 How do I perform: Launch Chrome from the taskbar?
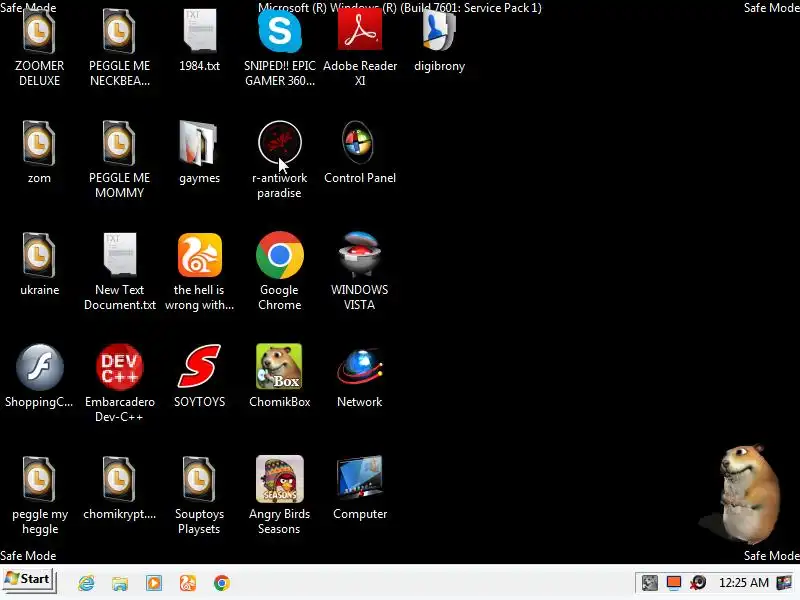point(221,583)
